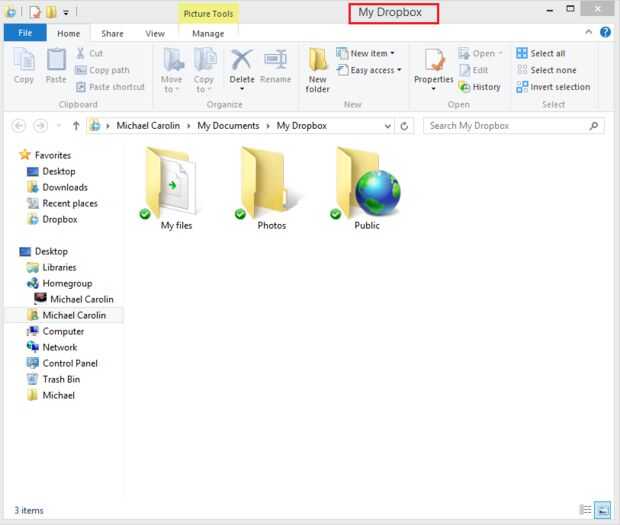Open the Customize Quick Access Toolbar arrow
Image resolution: width=620 pixels, height=525 pixels.
pyautogui.click(x=66, y=13)
